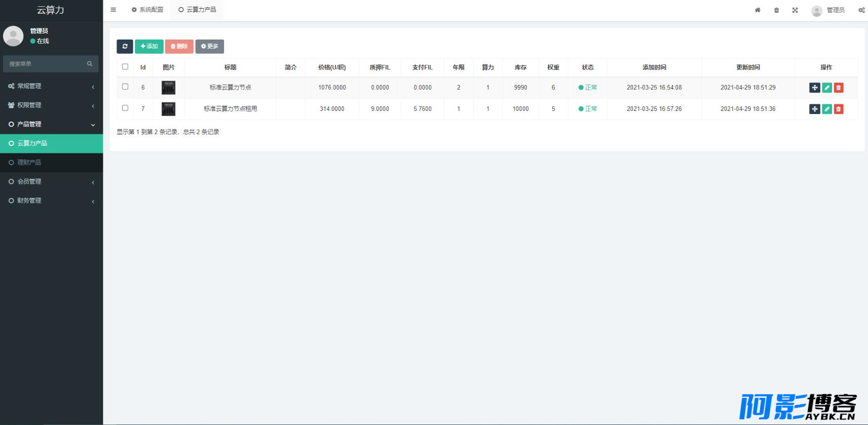Sort by the 支付FIL column header
This screenshot has width=868, height=425.
click(423, 67)
